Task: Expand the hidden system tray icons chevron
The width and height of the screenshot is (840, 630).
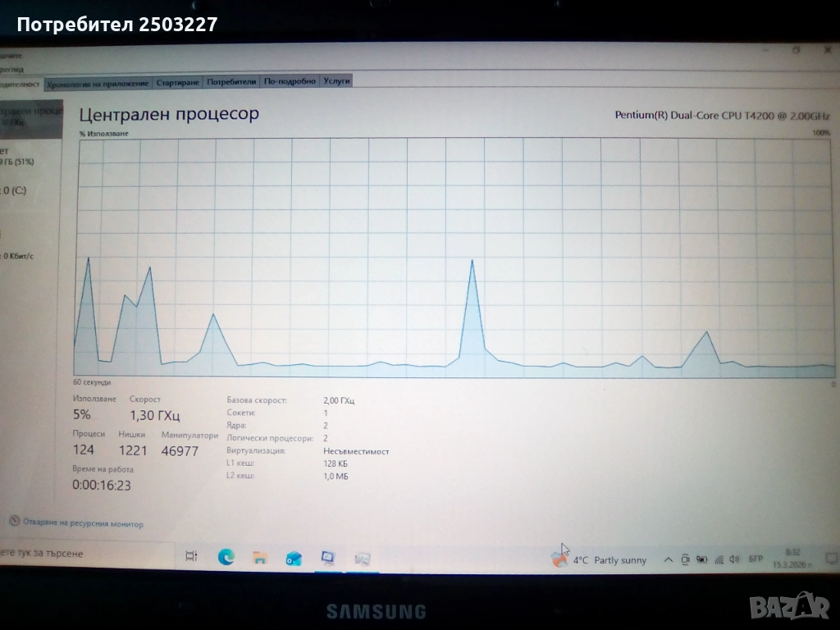Action: click(x=668, y=559)
